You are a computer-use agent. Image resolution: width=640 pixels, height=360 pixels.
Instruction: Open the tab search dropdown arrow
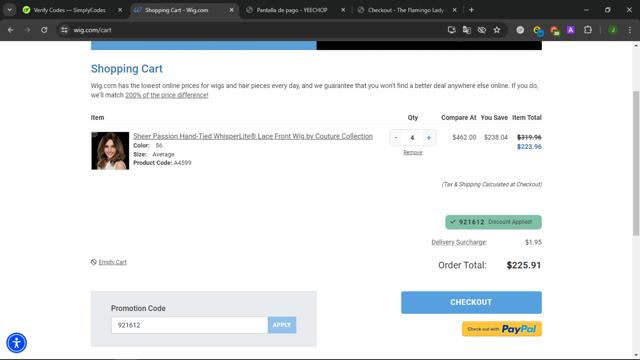9,10
